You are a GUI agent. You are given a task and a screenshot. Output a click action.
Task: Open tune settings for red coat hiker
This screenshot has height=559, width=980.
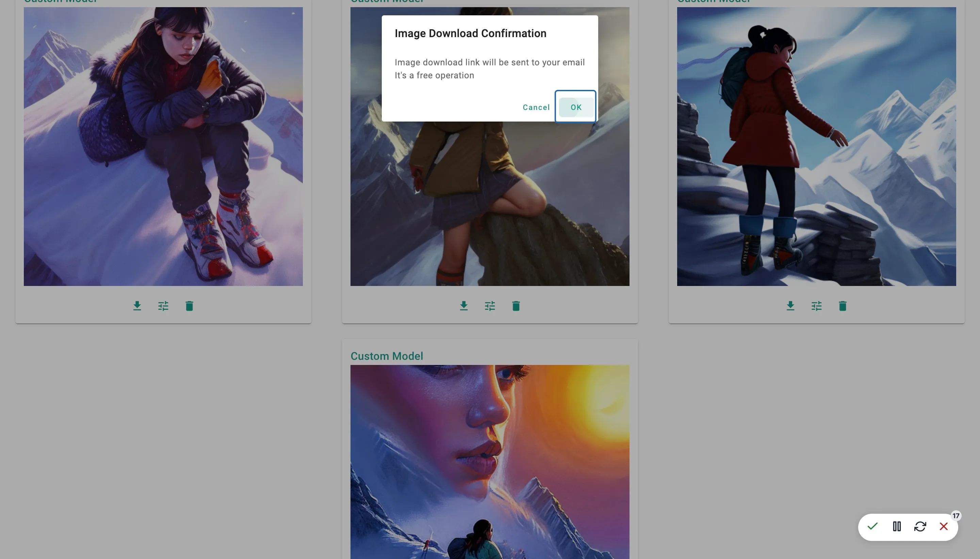[x=816, y=306]
